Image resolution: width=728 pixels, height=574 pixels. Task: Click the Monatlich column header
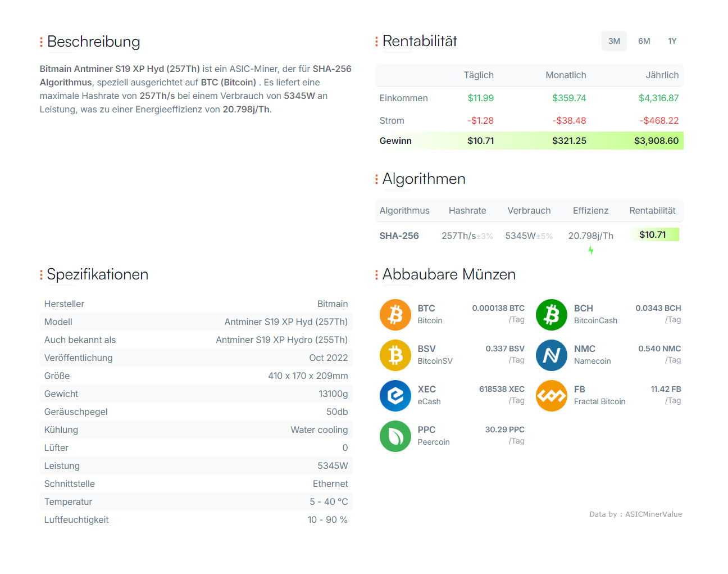coord(566,75)
